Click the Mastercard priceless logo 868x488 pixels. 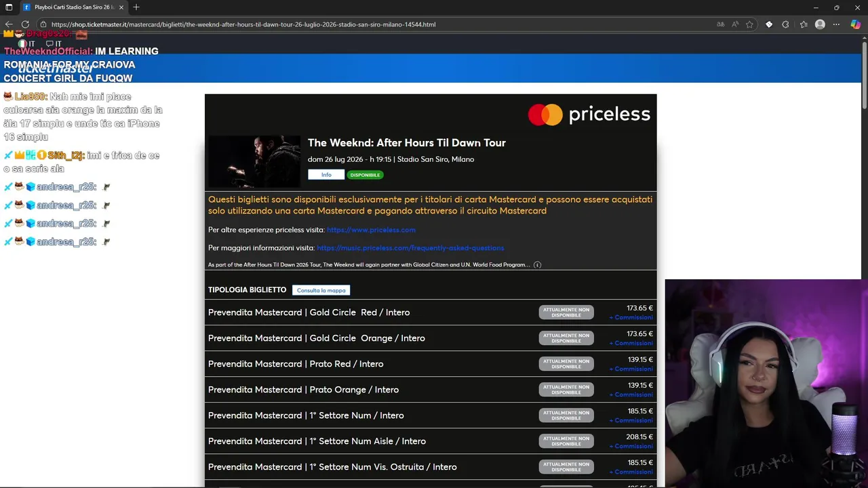(589, 115)
